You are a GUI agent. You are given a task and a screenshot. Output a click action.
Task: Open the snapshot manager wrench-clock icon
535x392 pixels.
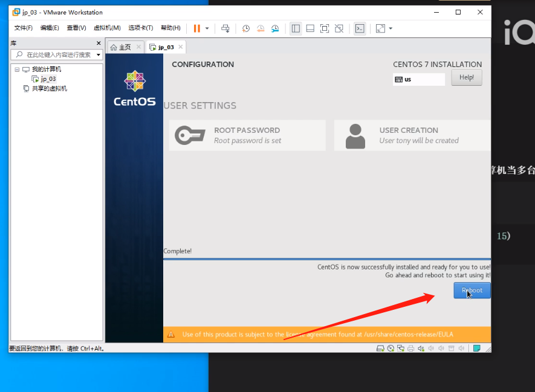click(x=275, y=28)
